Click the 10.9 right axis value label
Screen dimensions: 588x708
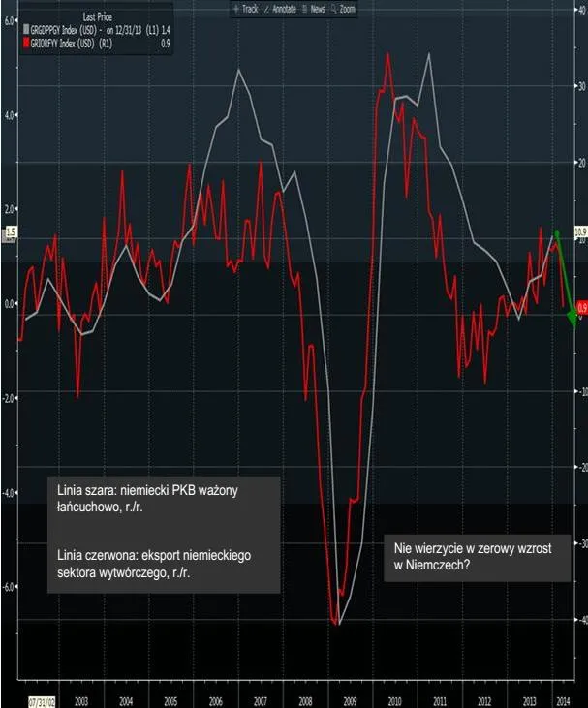click(580, 232)
